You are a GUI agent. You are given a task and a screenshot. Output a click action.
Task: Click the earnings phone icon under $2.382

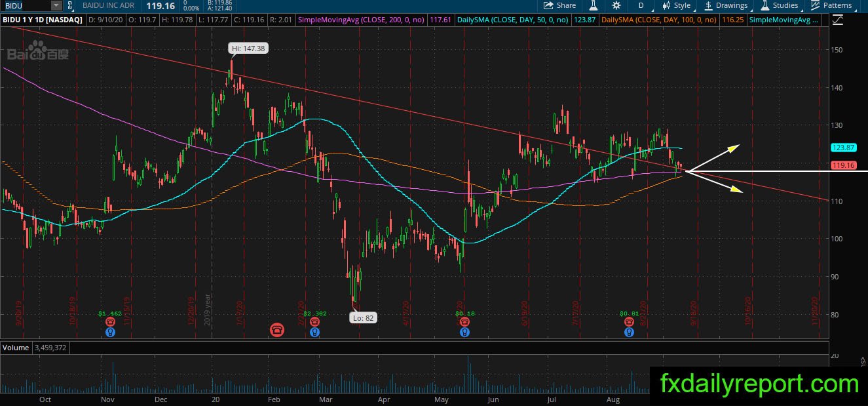pyautogui.click(x=314, y=323)
